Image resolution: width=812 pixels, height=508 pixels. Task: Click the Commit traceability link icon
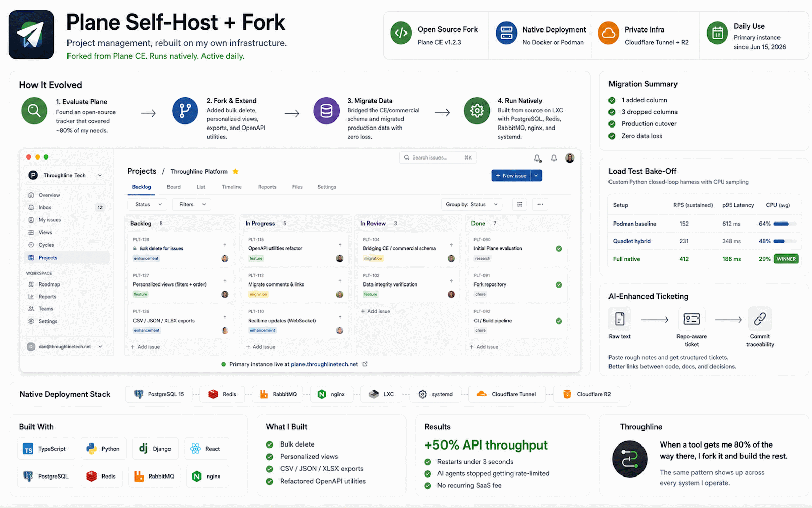[x=760, y=319]
